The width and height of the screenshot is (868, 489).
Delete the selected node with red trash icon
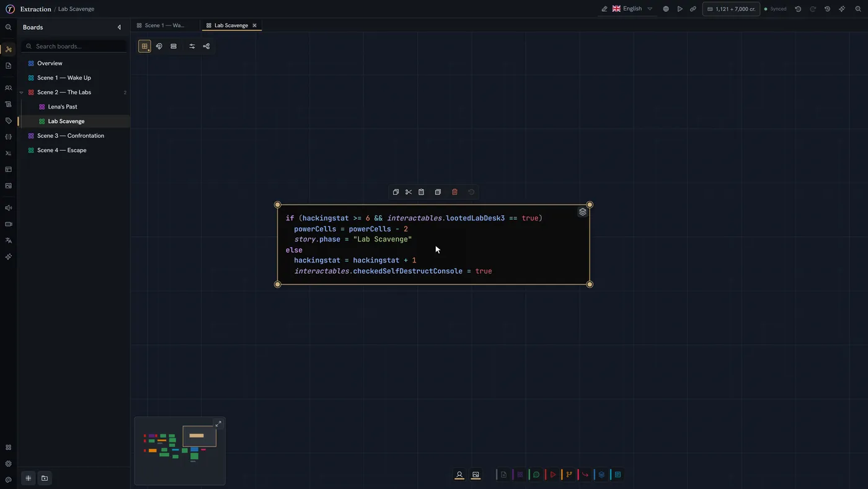454,192
